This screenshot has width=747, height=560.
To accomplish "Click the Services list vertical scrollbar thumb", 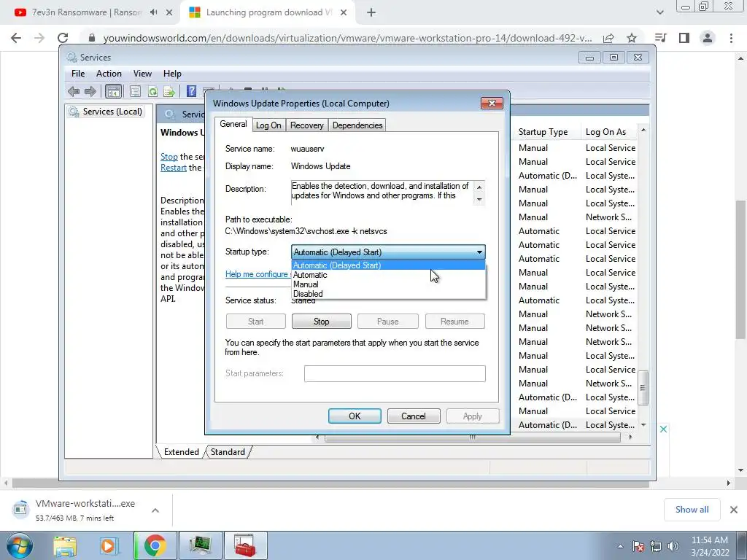I will tap(643, 388).
